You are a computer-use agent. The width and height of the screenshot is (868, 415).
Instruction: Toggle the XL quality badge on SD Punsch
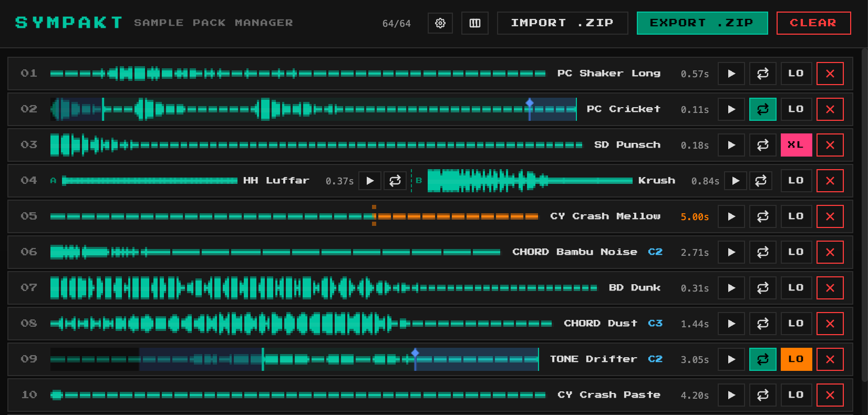[x=796, y=145]
